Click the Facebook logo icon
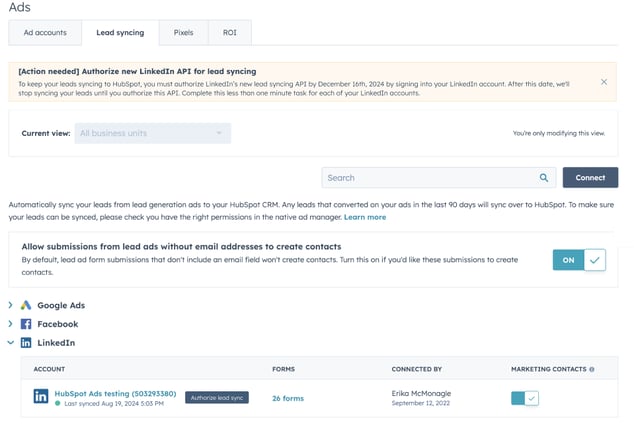Image resolution: width=634 pixels, height=429 pixels. tap(26, 324)
